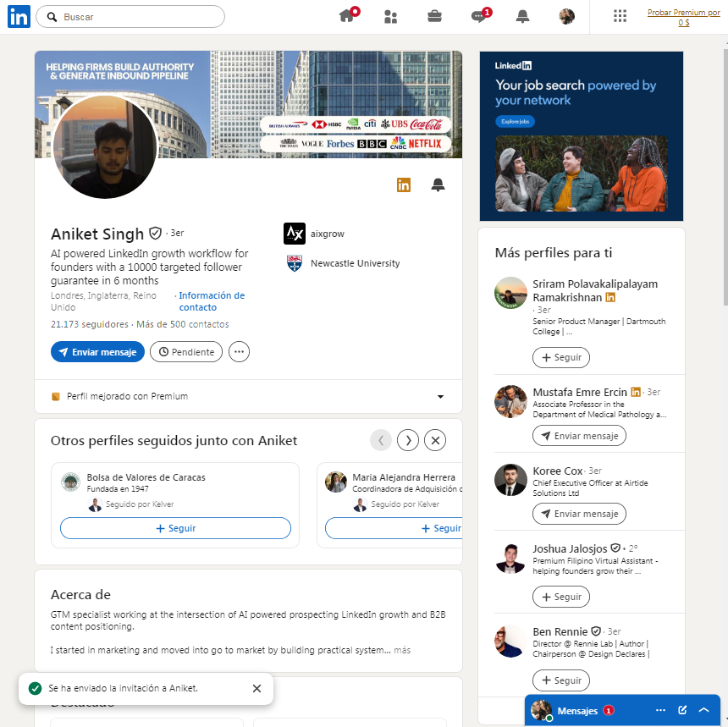
Task: Send message to Mustafa Emre Ercin
Action: tap(579, 436)
